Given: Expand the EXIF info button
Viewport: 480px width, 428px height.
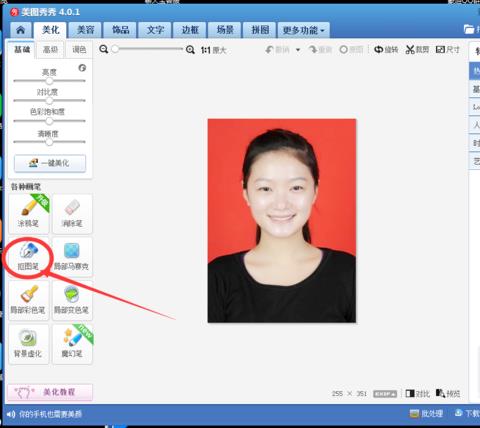Looking at the screenshot, I should 385,394.
